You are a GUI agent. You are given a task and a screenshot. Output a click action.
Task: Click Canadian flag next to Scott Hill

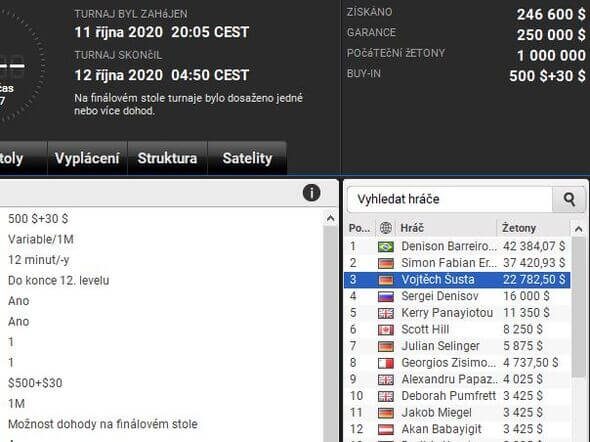386,330
